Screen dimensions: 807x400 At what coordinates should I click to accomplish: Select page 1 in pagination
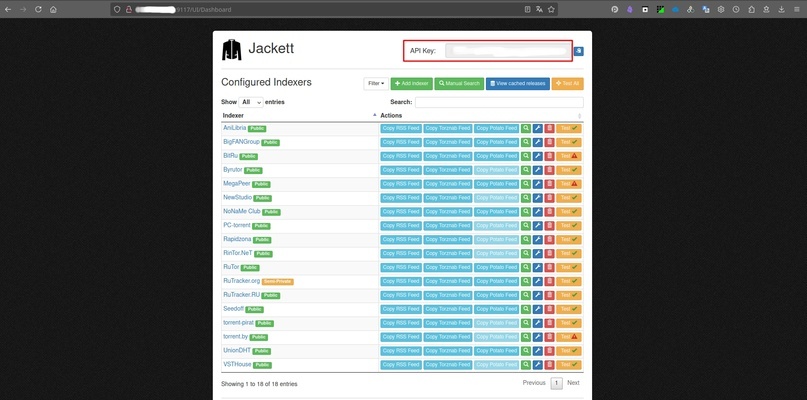(x=556, y=383)
